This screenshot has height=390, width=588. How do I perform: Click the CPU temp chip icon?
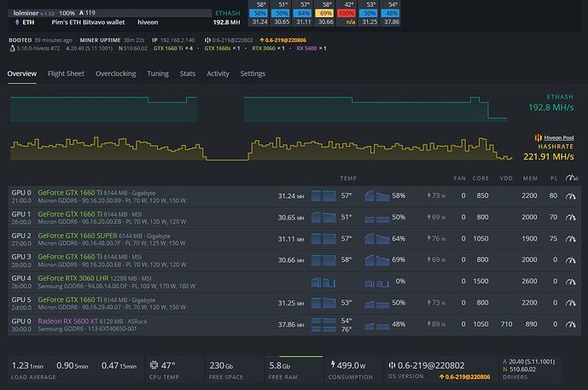pos(154,365)
